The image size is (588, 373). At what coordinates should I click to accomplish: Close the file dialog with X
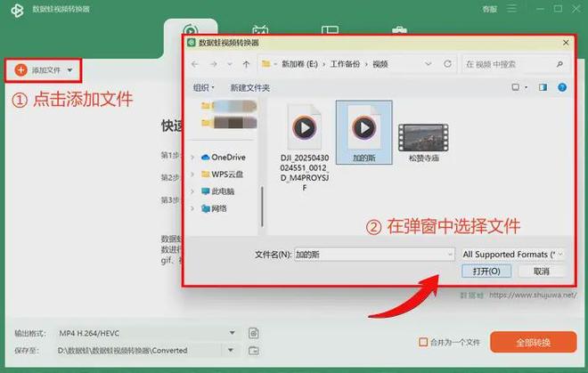pos(566,43)
